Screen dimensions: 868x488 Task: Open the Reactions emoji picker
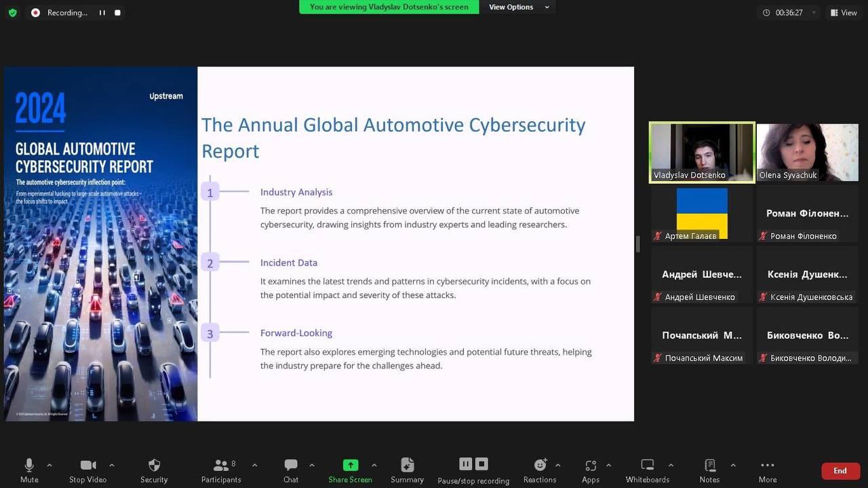pyautogui.click(x=540, y=466)
